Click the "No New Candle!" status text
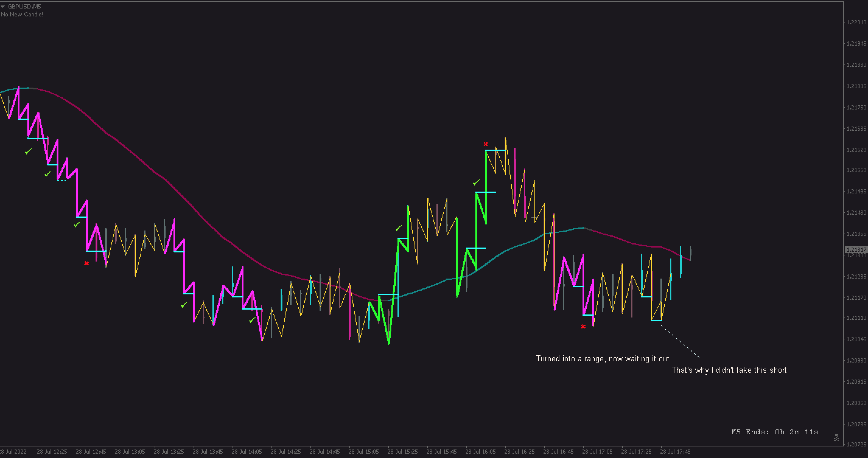 click(22, 14)
